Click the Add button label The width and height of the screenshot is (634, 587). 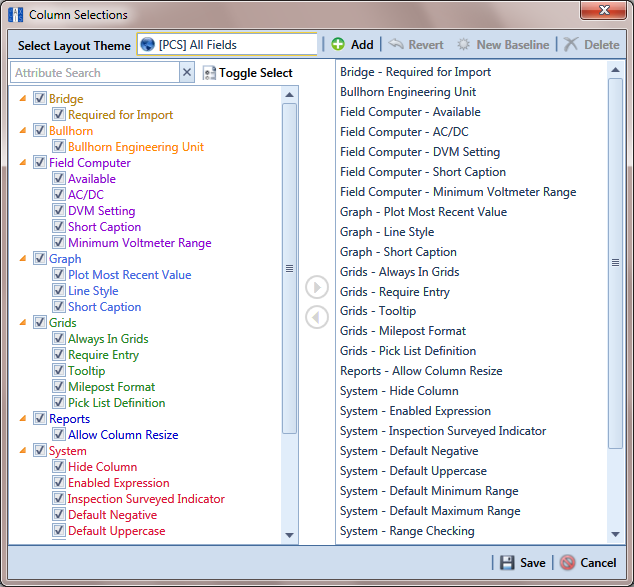click(x=362, y=44)
